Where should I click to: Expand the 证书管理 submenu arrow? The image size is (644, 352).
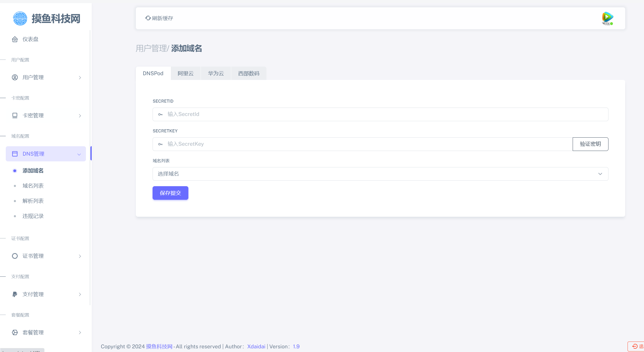[x=80, y=256]
